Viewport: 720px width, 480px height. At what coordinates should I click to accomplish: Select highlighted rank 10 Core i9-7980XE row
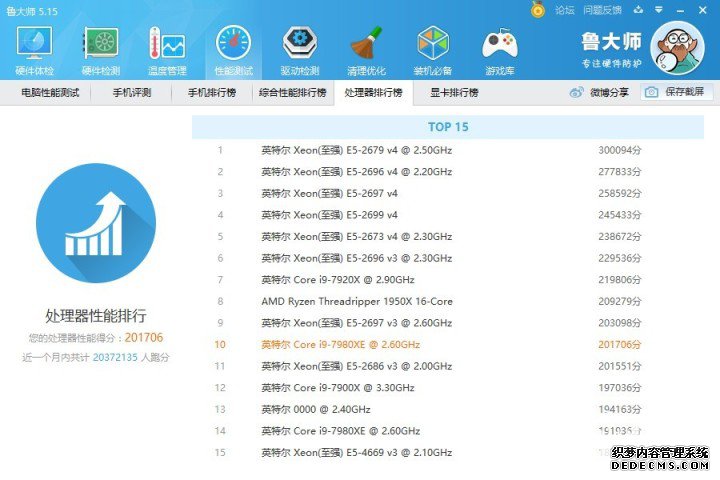(448, 344)
